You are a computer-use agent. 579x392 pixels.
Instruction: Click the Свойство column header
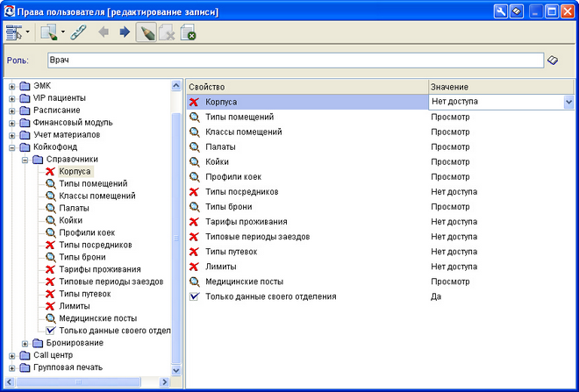click(307, 87)
